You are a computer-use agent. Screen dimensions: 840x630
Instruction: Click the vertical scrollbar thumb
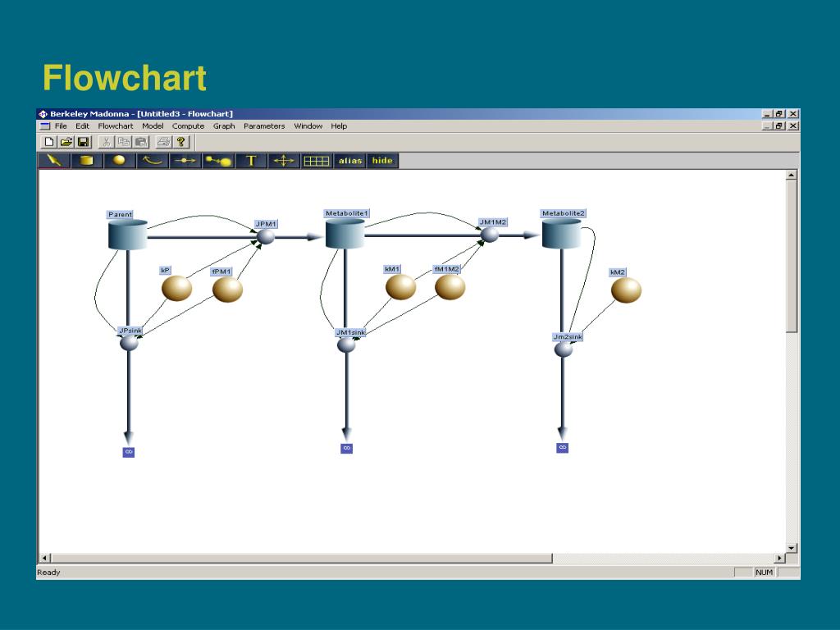point(792,256)
